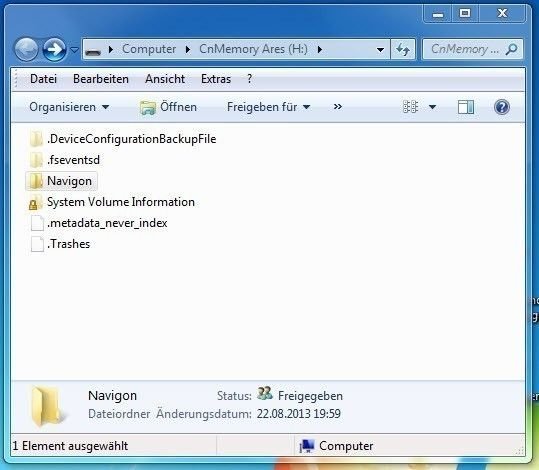Open the Extras menu
The image size is (539, 470).
[x=216, y=79]
